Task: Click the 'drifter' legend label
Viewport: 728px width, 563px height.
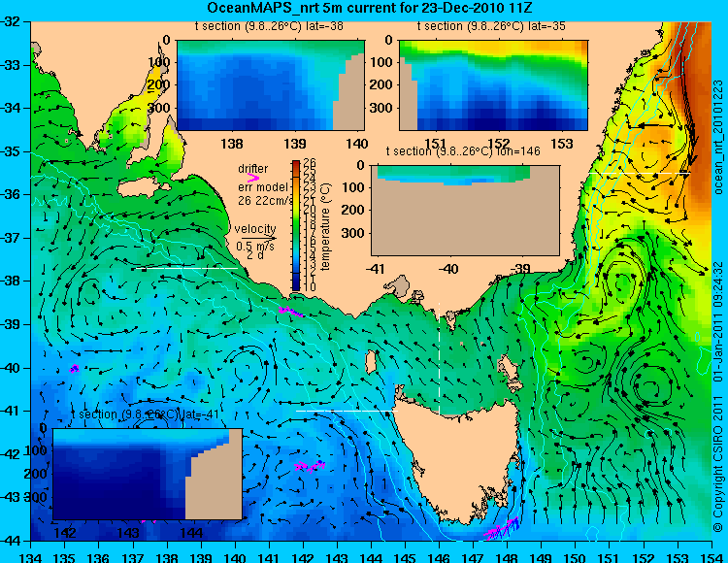Action: (253, 169)
